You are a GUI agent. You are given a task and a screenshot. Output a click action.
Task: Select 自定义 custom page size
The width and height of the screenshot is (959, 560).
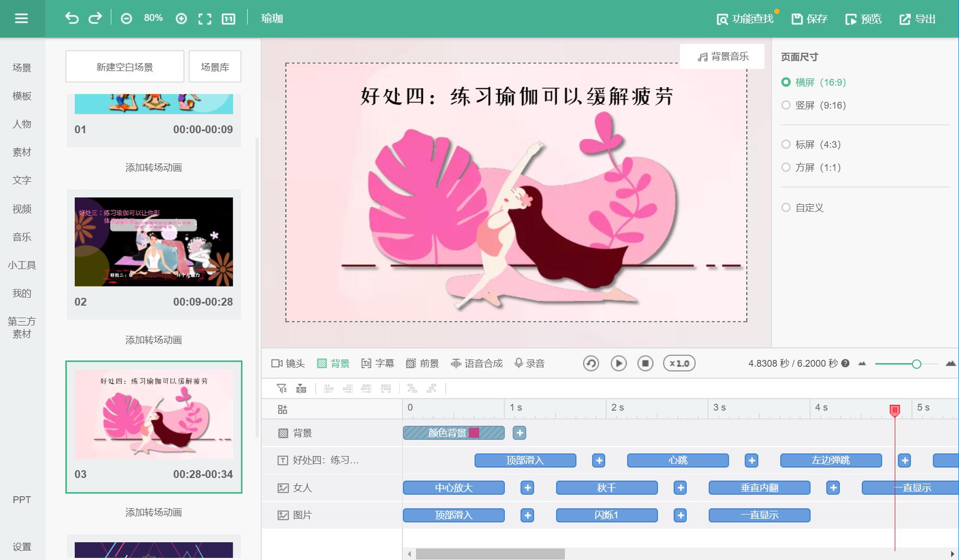click(x=803, y=207)
